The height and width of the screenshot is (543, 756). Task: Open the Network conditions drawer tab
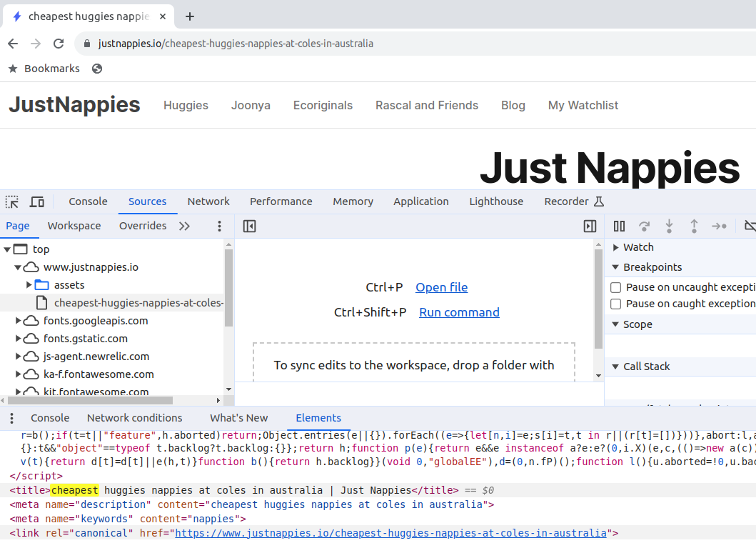tap(134, 418)
